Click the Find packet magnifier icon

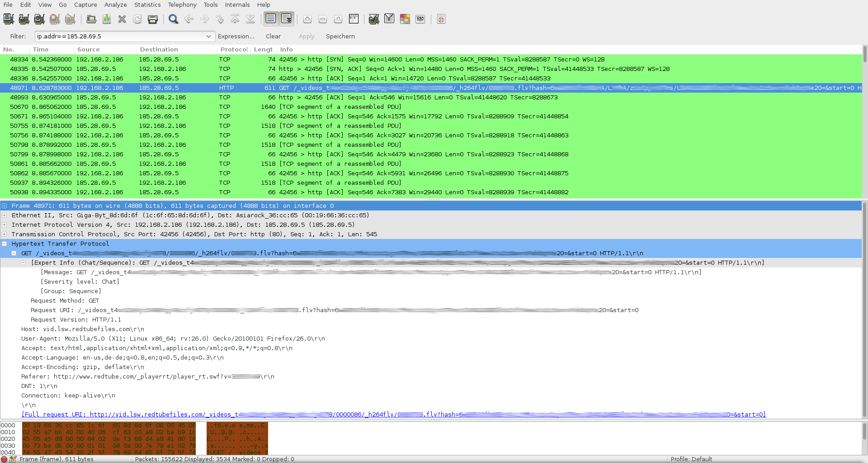173,19
